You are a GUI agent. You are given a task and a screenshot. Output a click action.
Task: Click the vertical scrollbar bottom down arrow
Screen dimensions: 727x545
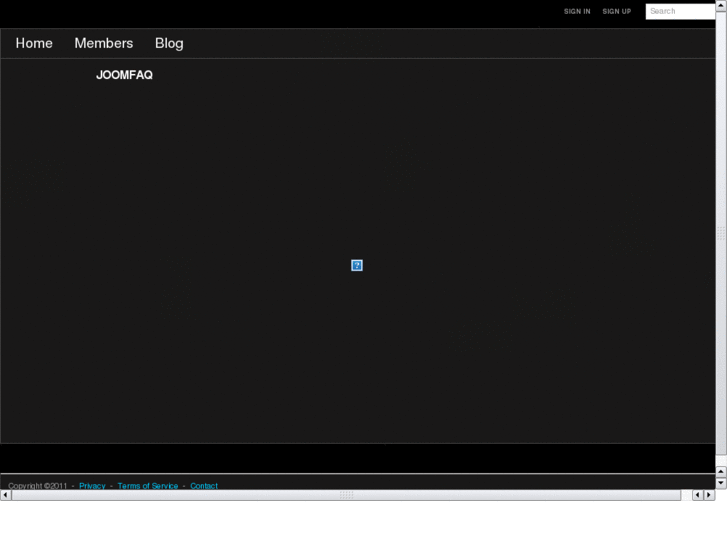point(721,483)
